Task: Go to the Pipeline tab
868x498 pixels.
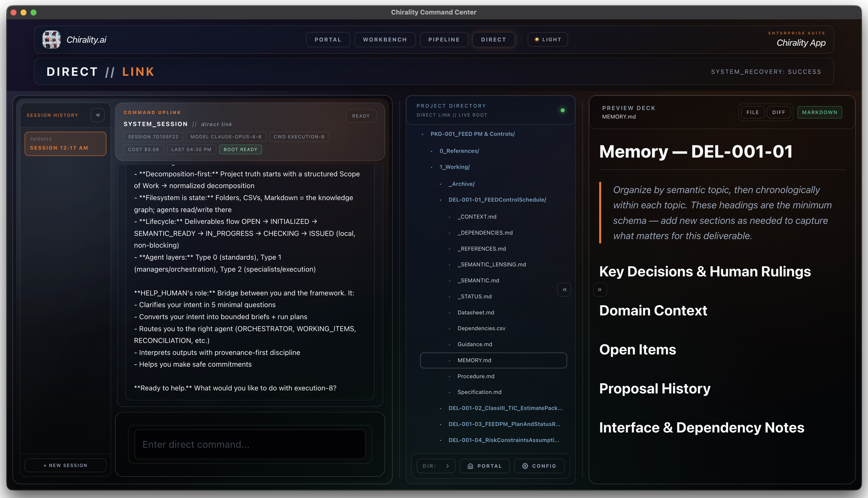Action: point(444,40)
